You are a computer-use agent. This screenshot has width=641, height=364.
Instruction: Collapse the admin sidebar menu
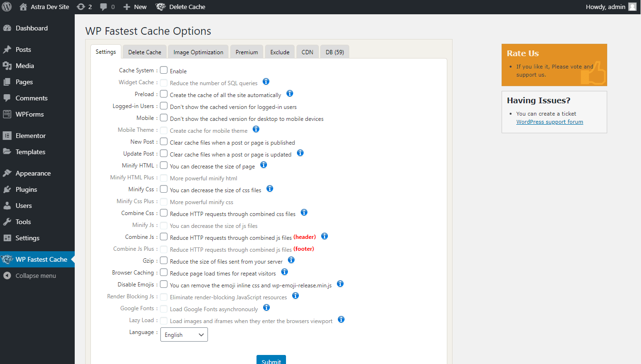30,275
